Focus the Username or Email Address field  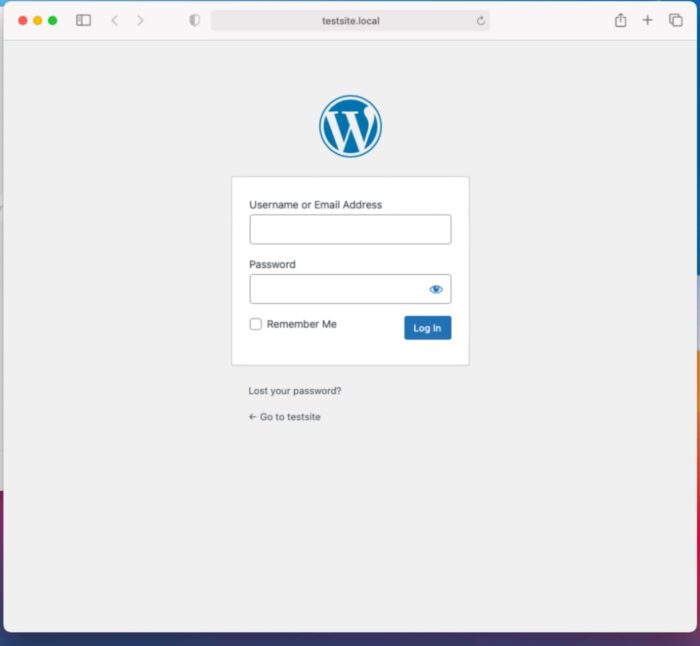tap(350, 229)
